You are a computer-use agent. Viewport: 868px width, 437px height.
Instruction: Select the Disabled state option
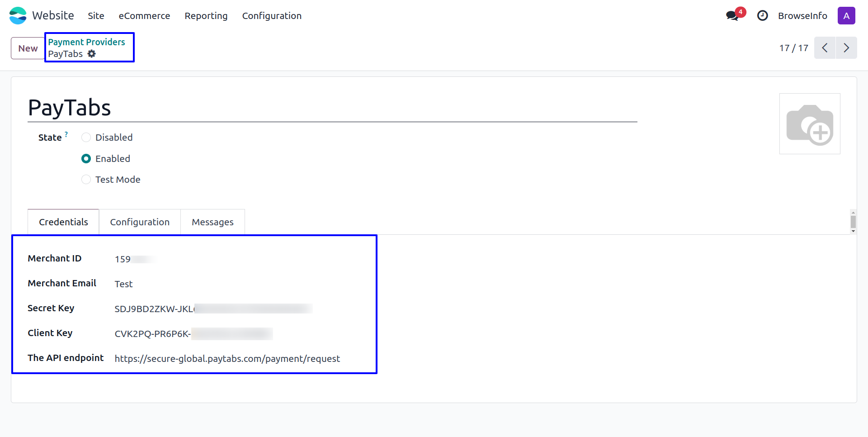(x=86, y=138)
